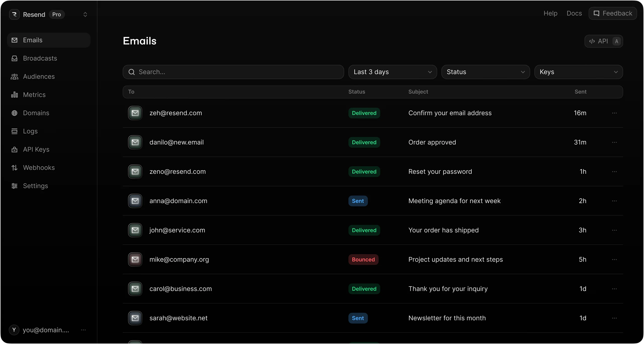Click mail icon for zeh@resend.com
Image resolution: width=644 pixels, height=344 pixels.
click(x=135, y=113)
